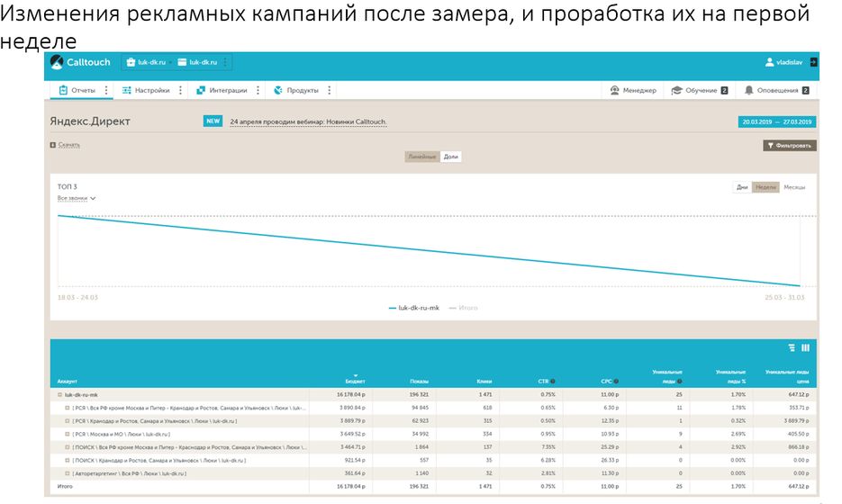842x504 pixels.
Task: Click the Уникальные лиды info icon
Action: coord(680,382)
